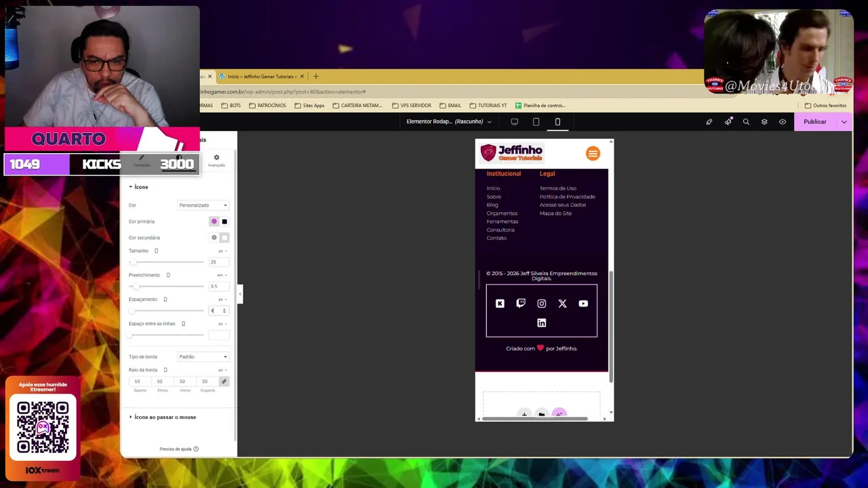Viewport: 868px width, 488px height.
Task: Open the orange hamburger menu in preview
Action: tap(593, 153)
